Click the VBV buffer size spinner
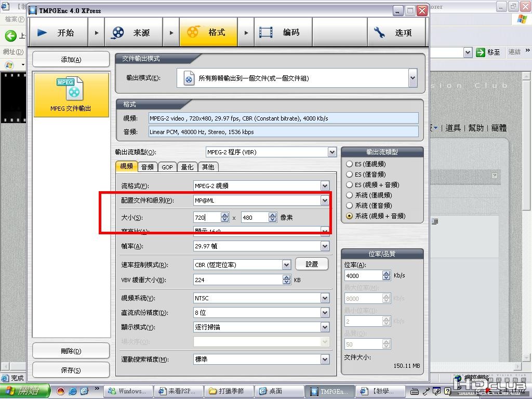This screenshot has height=399, width=532. click(x=287, y=280)
